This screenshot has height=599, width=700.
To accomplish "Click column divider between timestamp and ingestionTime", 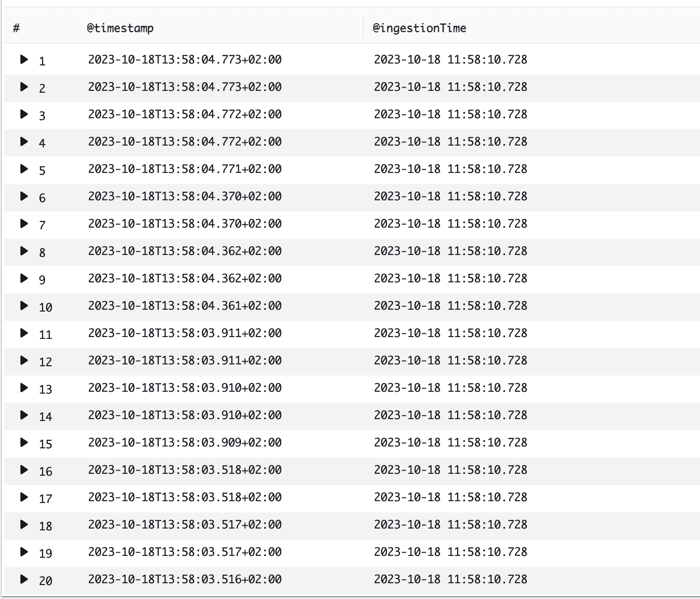I will (363, 28).
